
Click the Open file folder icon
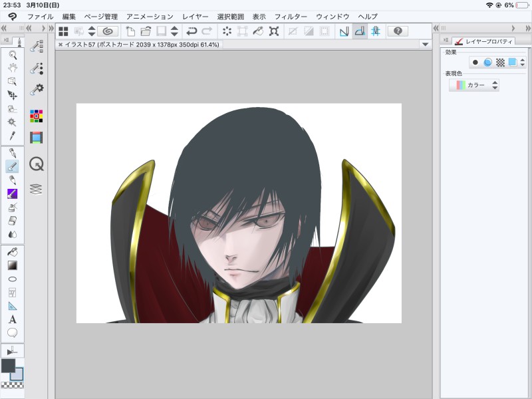point(146,31)
